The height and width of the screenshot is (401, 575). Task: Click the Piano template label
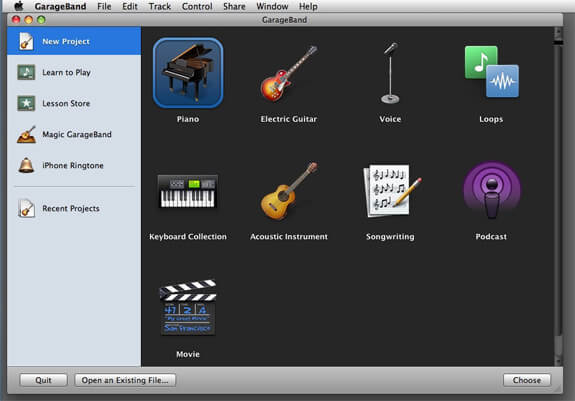coord(188,119)
